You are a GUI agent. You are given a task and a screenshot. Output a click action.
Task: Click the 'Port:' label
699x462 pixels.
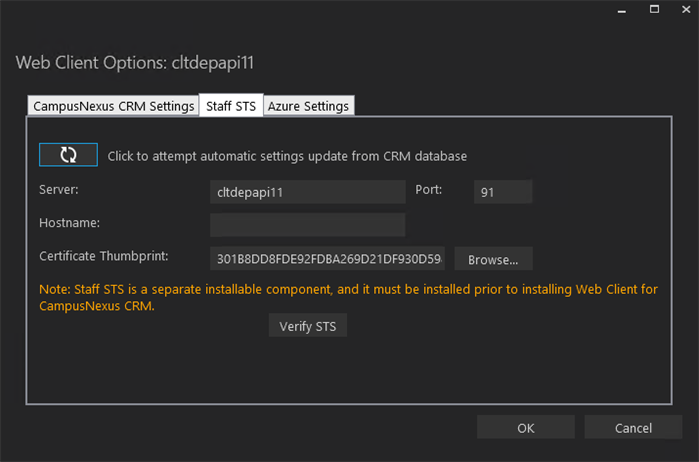(x=429, y=190)
